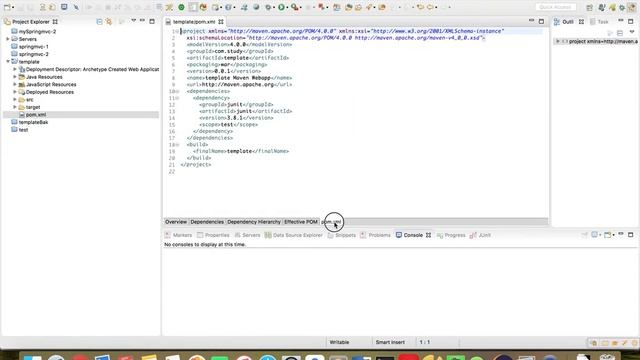Expand the project node in Outline
640x360 pixels.
tap(558, 41)
